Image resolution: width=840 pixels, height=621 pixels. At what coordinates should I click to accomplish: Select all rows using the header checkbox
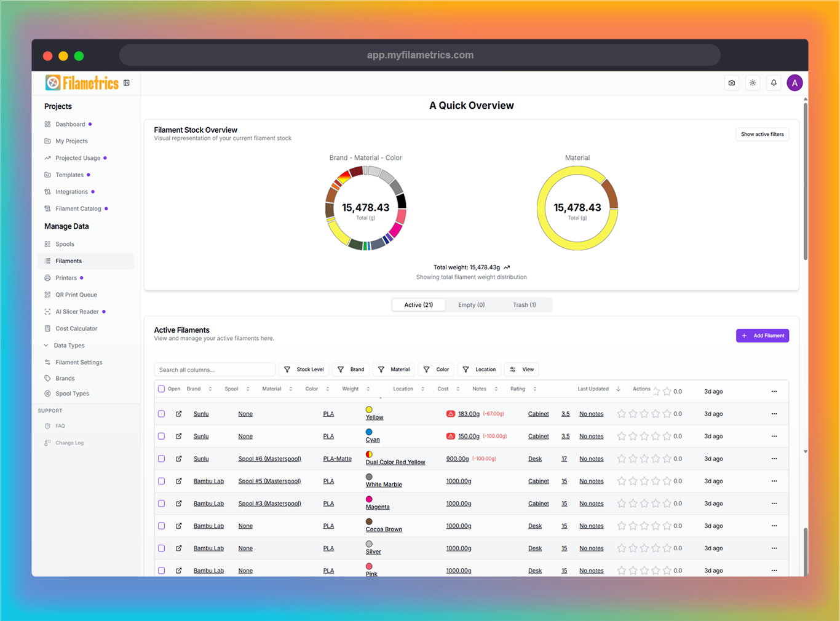161,389
